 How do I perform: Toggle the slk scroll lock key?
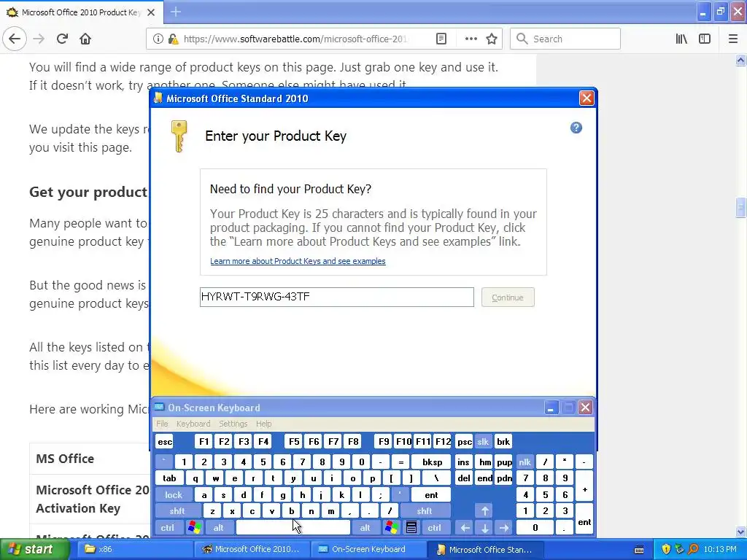(x=483, y=441)
